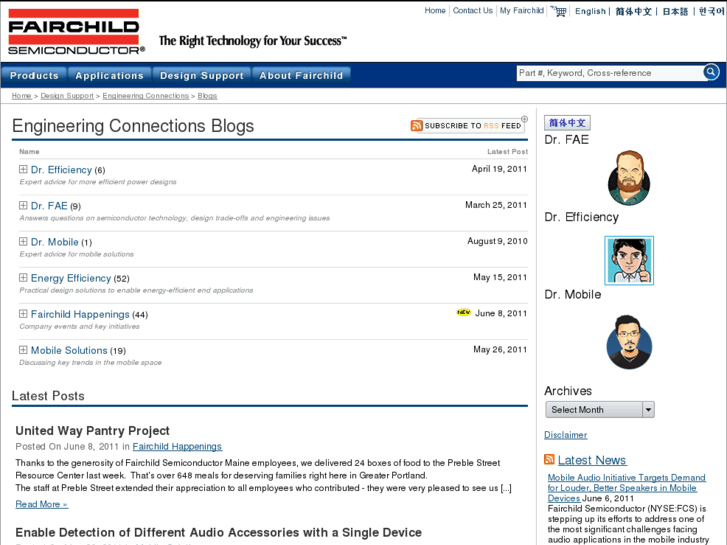Open the Dr. Mobile blog link

55,242
